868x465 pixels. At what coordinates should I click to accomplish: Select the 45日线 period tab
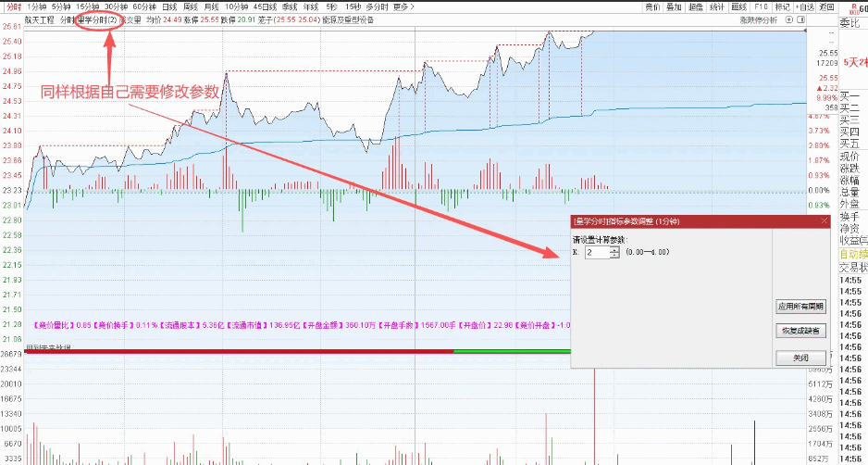coord(265,6)
